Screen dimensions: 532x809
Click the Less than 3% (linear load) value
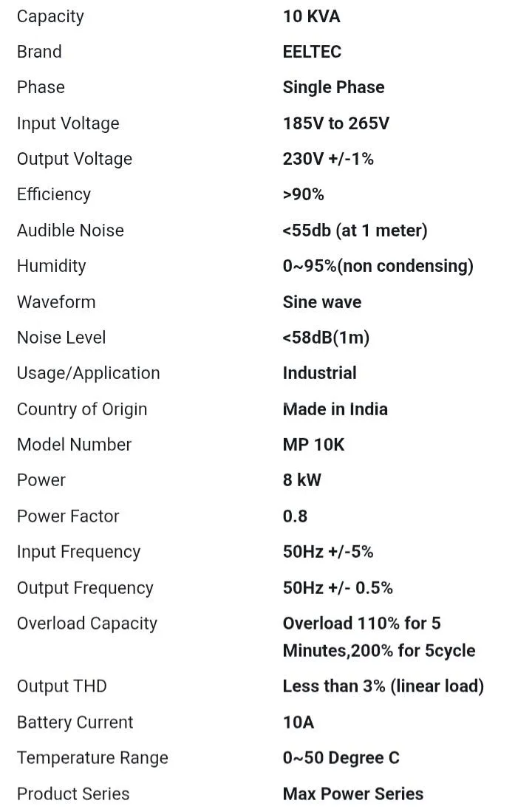click(383, 686)
